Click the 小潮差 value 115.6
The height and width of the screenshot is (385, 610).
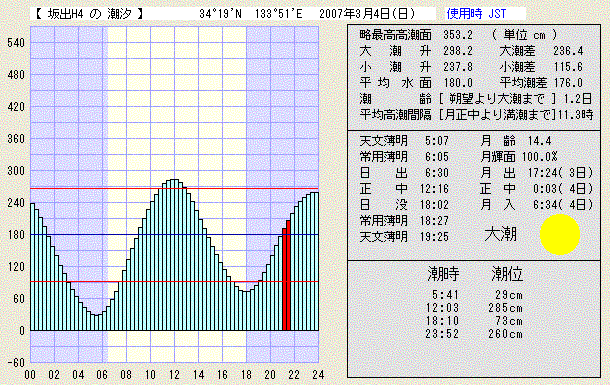(x=568, y=67)
